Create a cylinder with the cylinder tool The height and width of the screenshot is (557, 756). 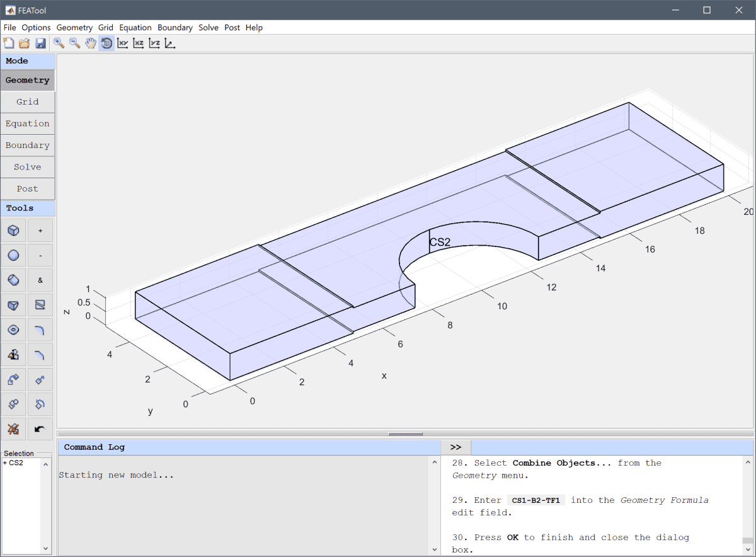tap(13, 280)
